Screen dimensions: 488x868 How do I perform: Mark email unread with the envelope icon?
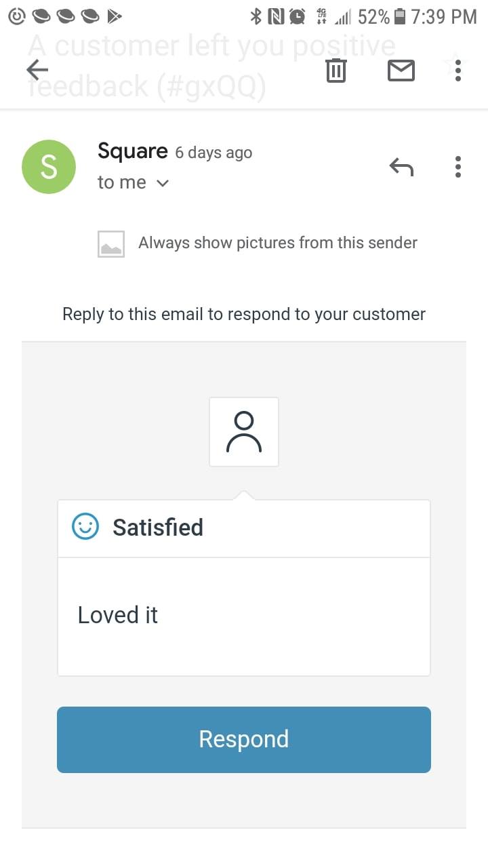pos(401,70)
